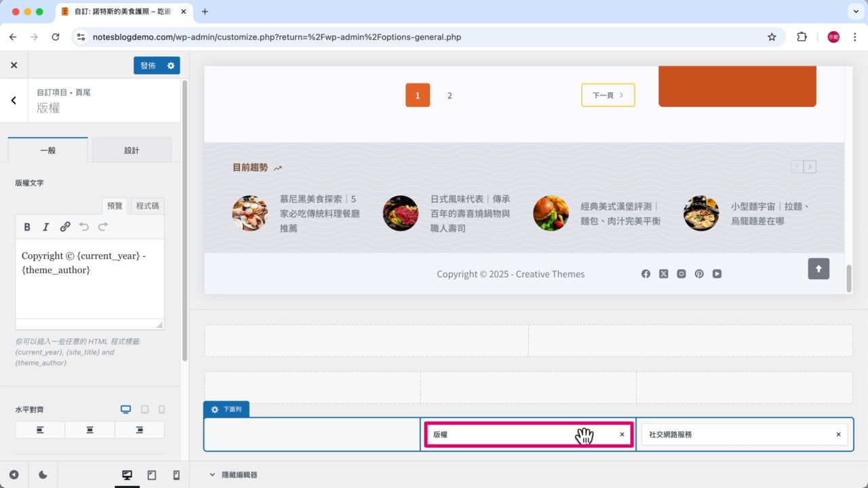This screenshot has width=868, height=488.
Task: Apply italic formatting in the copyright editor
Action: point(45,227)
